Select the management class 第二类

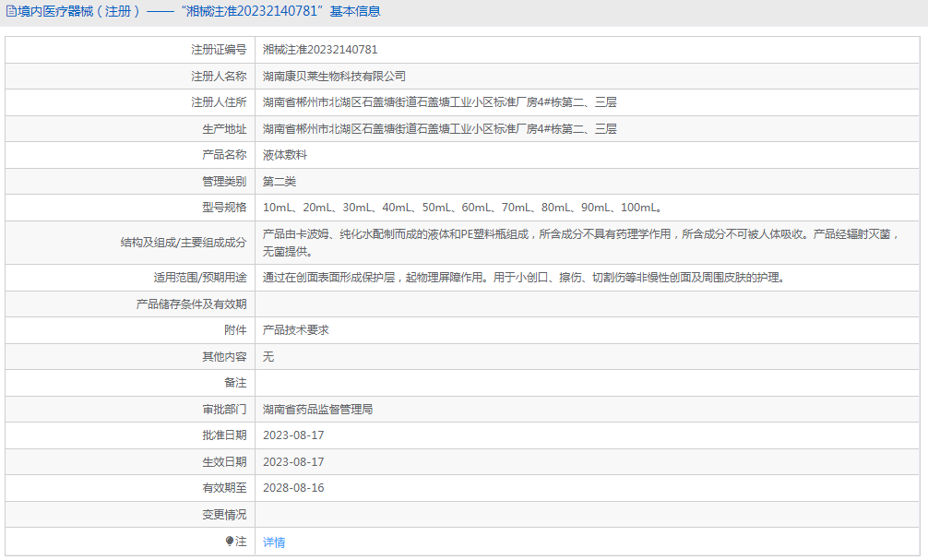[280, 182]
